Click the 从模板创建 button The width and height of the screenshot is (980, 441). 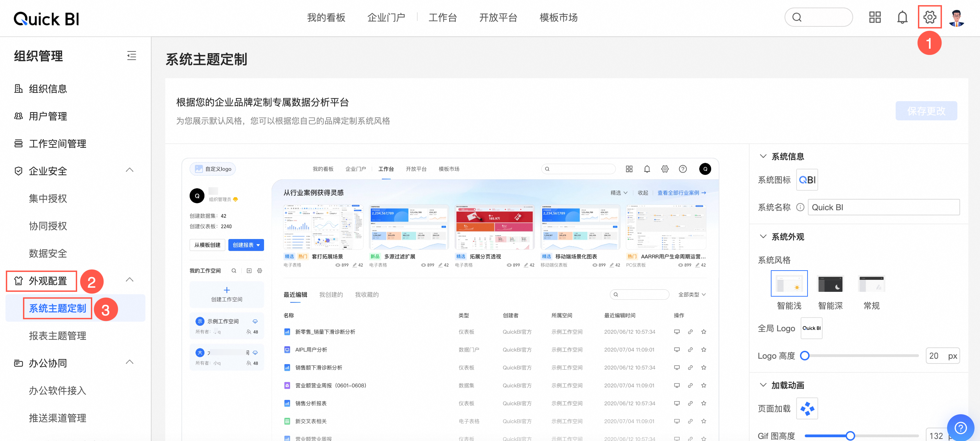tap(207, 245)
